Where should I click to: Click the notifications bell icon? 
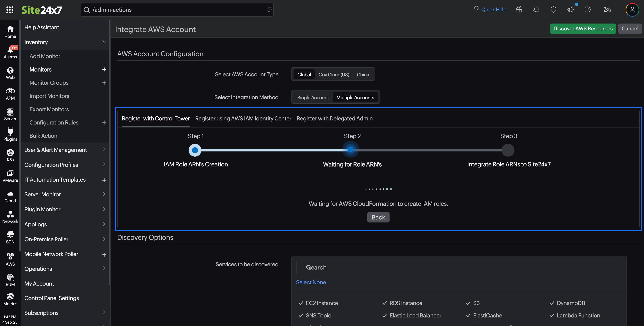(536, 9)
